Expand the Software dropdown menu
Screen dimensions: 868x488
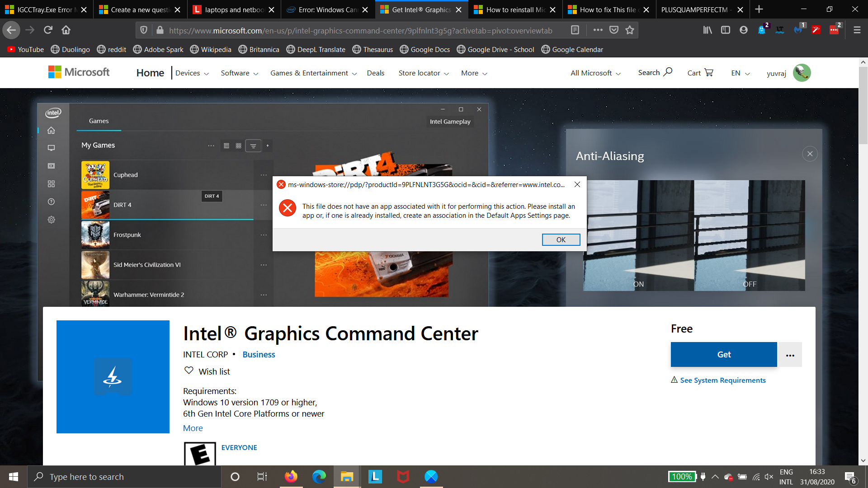point(239,73)
